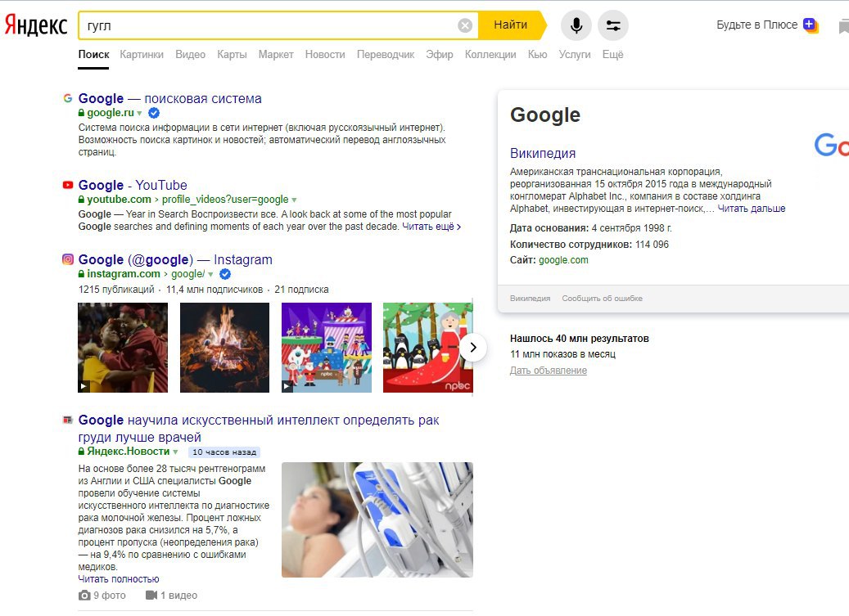
Task: Clear the search field with X icon
Action: (464, 25)
